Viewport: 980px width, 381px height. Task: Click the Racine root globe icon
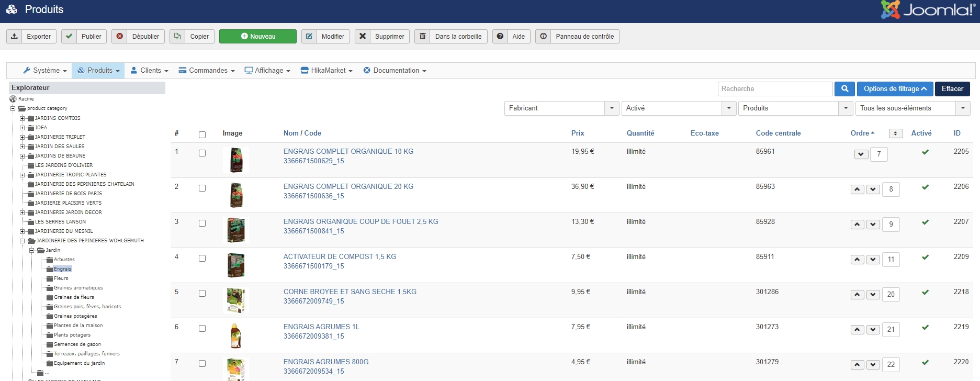pyautogui.click(x=13, y=99)
